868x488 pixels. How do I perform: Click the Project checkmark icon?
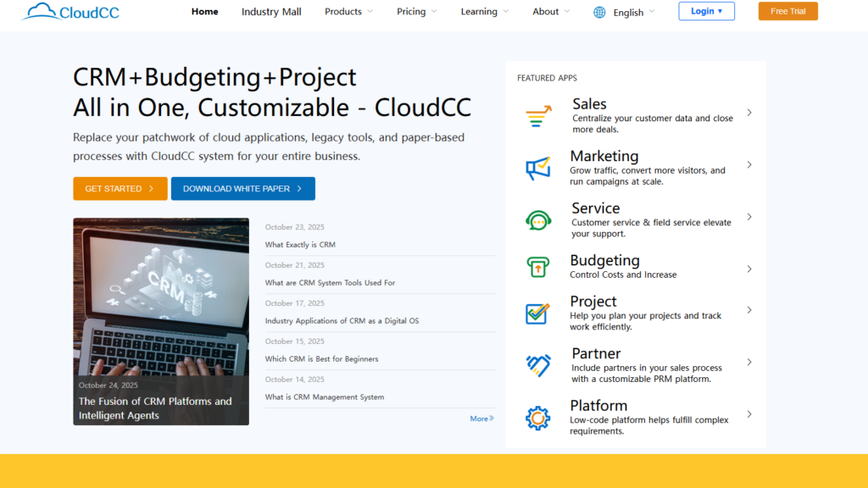538,313
